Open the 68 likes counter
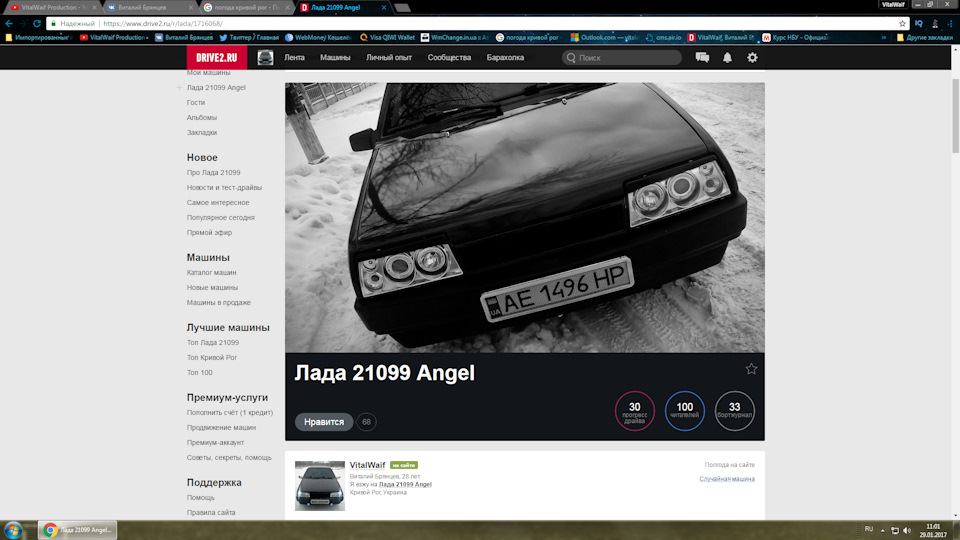Viewport: 960px width, 540px height. [x=366, y=422]
